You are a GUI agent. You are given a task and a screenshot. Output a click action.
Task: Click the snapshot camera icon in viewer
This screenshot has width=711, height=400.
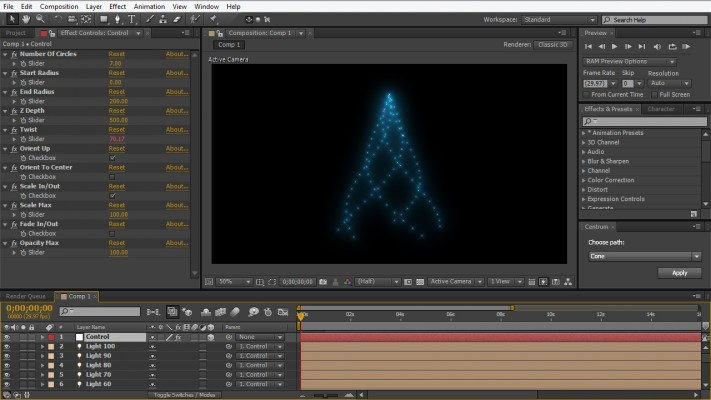321,282
